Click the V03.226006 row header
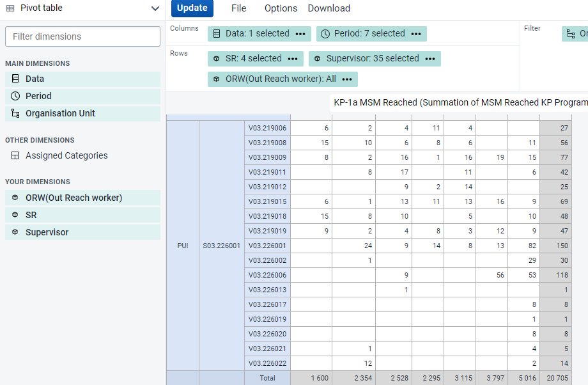 click(267, 275)
